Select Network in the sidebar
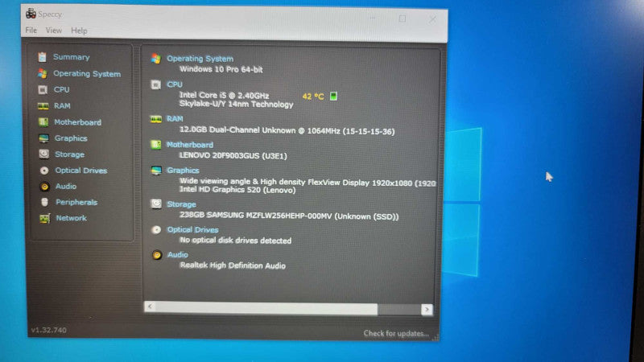This screenshot has width=644, height=362. point(71,218)
